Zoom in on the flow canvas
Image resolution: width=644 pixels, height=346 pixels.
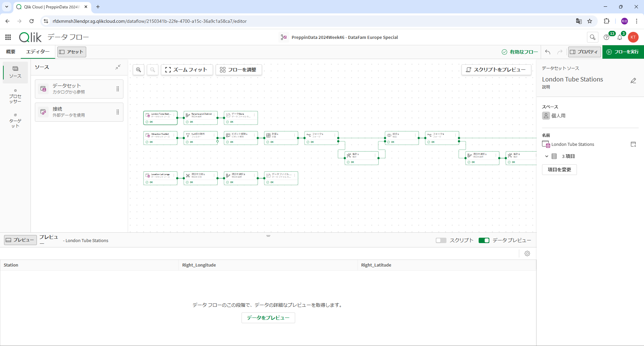[139, 70]
